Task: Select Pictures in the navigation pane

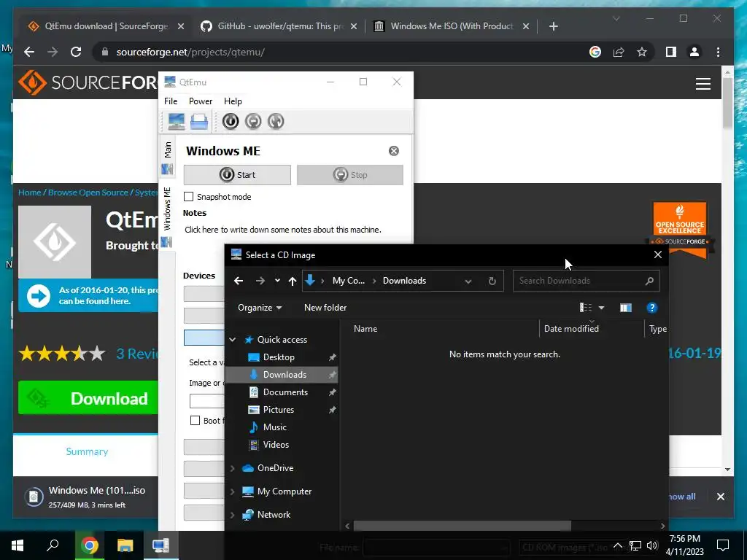Action: point(278,410)
